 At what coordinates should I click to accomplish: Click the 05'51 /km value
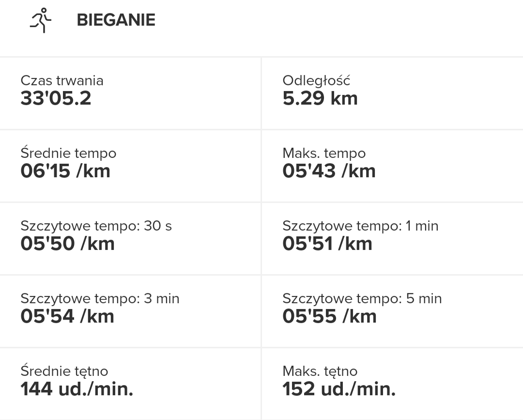[327, 244]
